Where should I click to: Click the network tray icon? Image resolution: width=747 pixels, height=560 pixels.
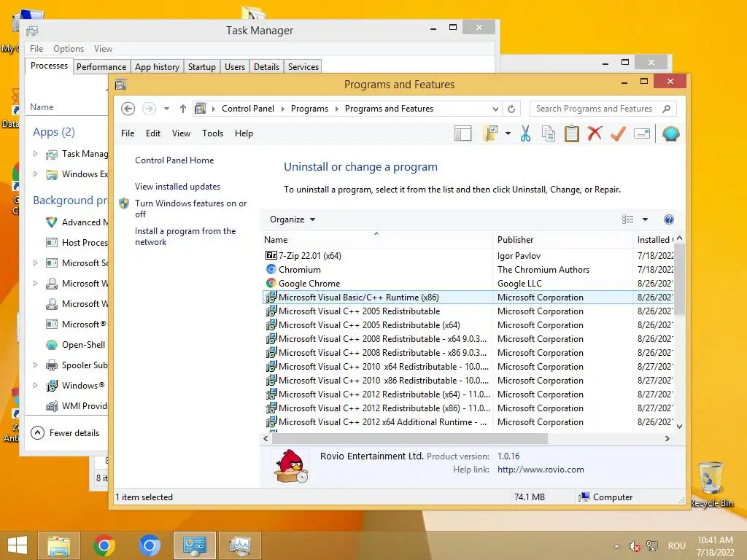(652, 545)
